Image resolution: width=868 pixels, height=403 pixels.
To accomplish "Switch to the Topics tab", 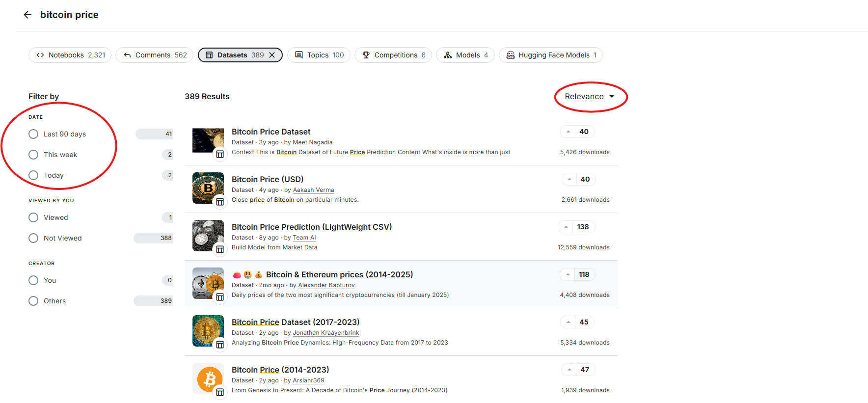I will [x=319, y=55].
